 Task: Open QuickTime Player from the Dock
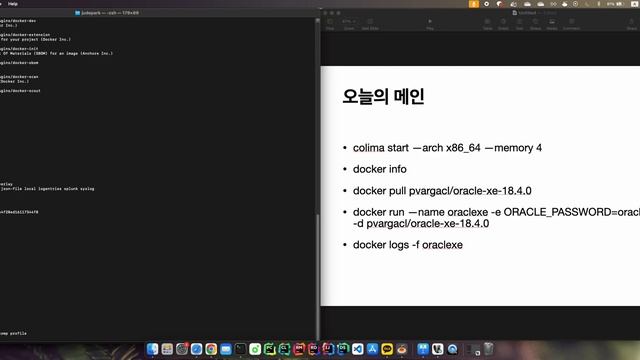[x=452, y=349]
